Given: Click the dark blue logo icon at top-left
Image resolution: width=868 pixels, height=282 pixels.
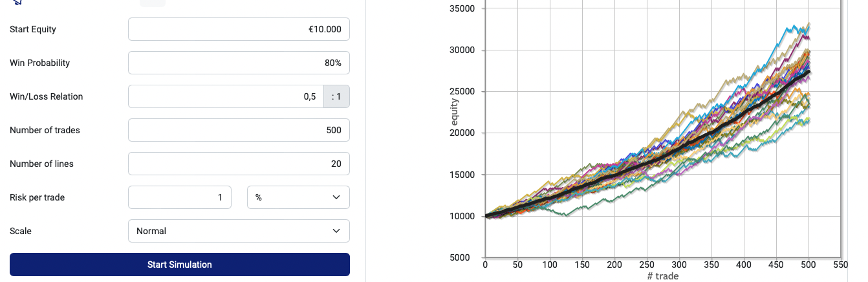Looking at the screenshot, I should (17, 3).
